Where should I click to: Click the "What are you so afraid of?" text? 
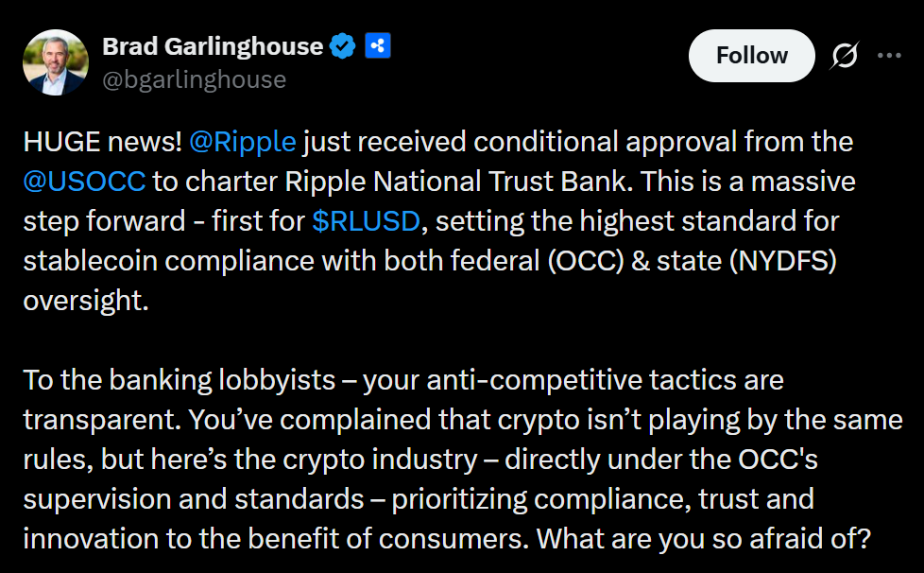pos(706,537)
